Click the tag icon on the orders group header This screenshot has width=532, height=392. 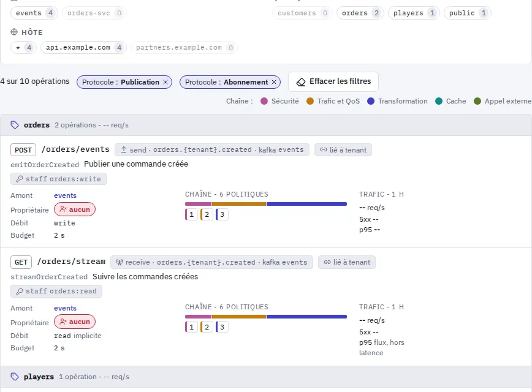pyautogui.click(x=15, y=125)
